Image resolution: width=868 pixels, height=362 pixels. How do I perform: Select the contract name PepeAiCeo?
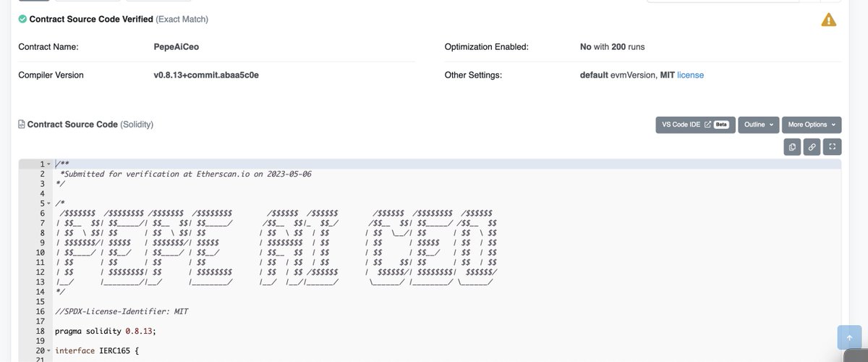176,46
